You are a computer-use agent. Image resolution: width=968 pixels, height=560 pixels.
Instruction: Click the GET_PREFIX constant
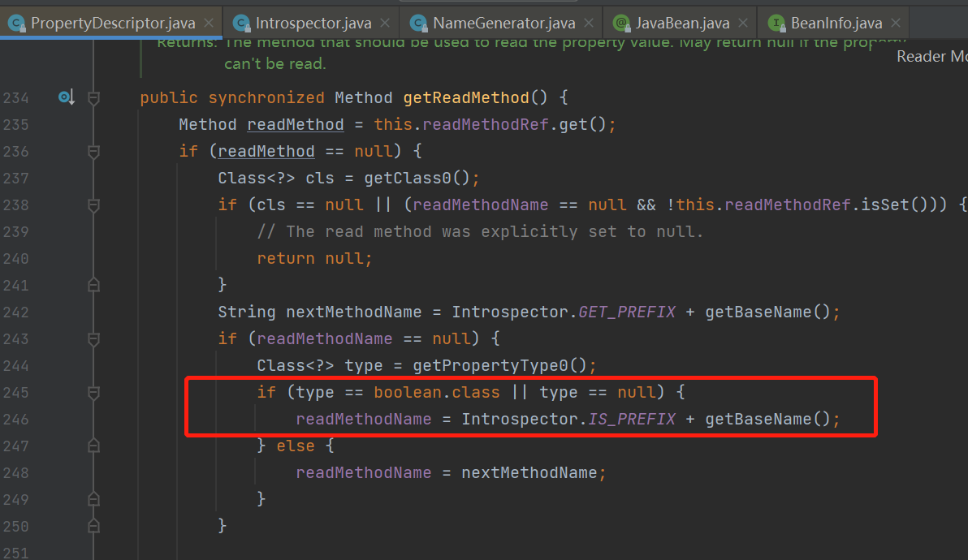click(627, 312)
